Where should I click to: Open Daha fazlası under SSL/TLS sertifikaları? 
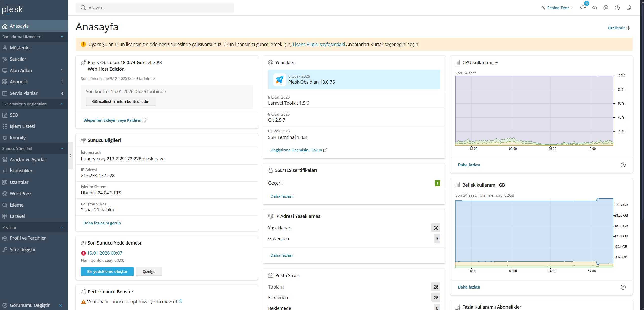(x=282, y=196)
